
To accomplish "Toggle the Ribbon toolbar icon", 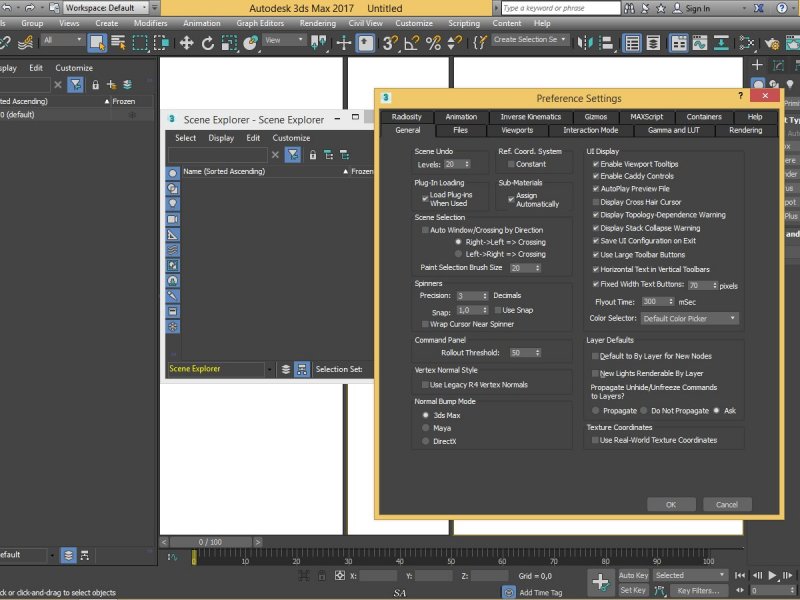I will [x=679, y=43].
